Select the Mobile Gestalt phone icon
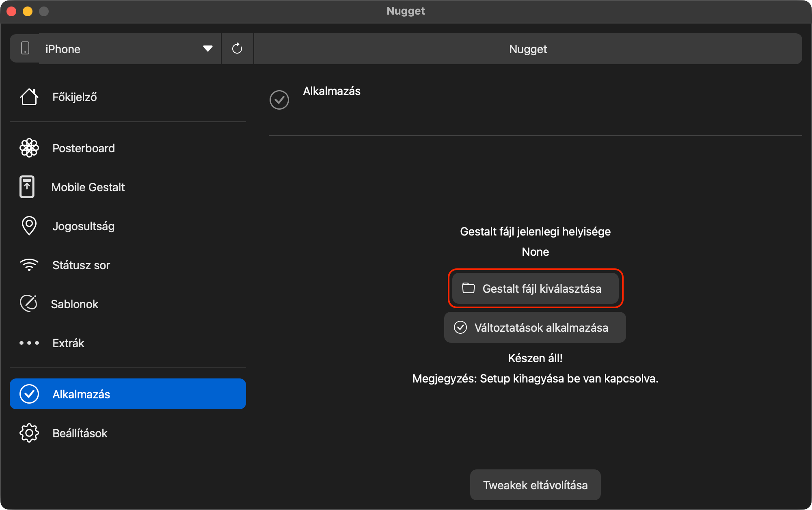Image resolution: width=812 pixels, height=510 pixels. [27, 187]
